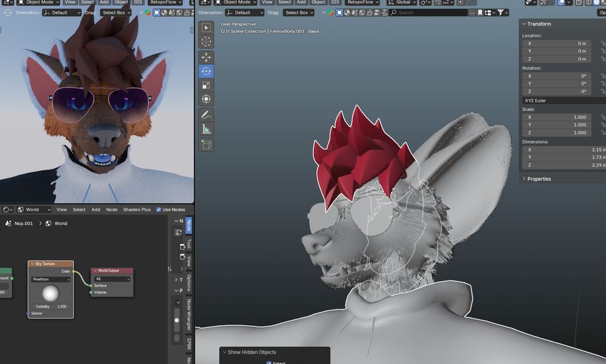606x364 pixels.
Task: Open the Shaders Plus menu in node editor
Action: (136, 210)
